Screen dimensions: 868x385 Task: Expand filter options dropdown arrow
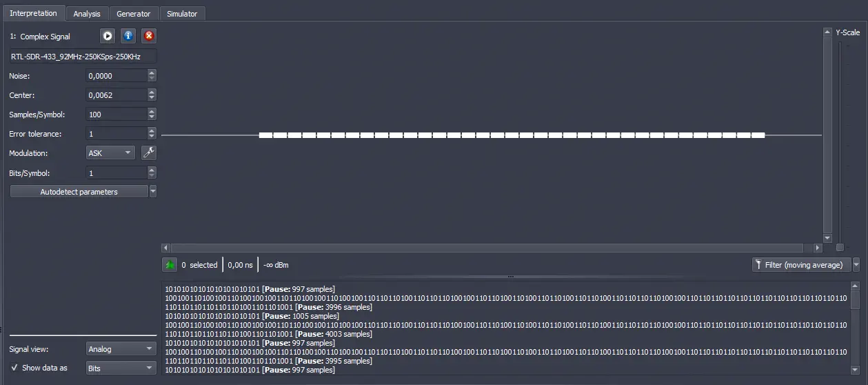click(x=856, y=265)
